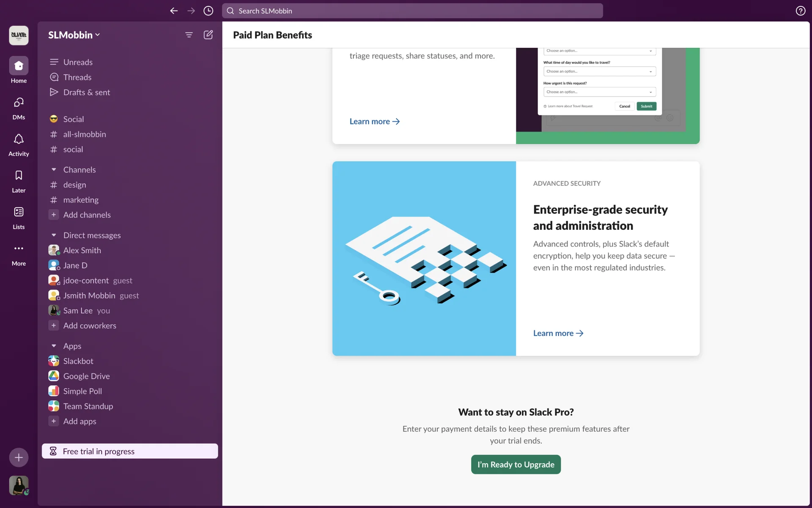Viewport: 812px width, 508px height.
Task: Click the sidebar filter icon
Action: pos(189,35)
